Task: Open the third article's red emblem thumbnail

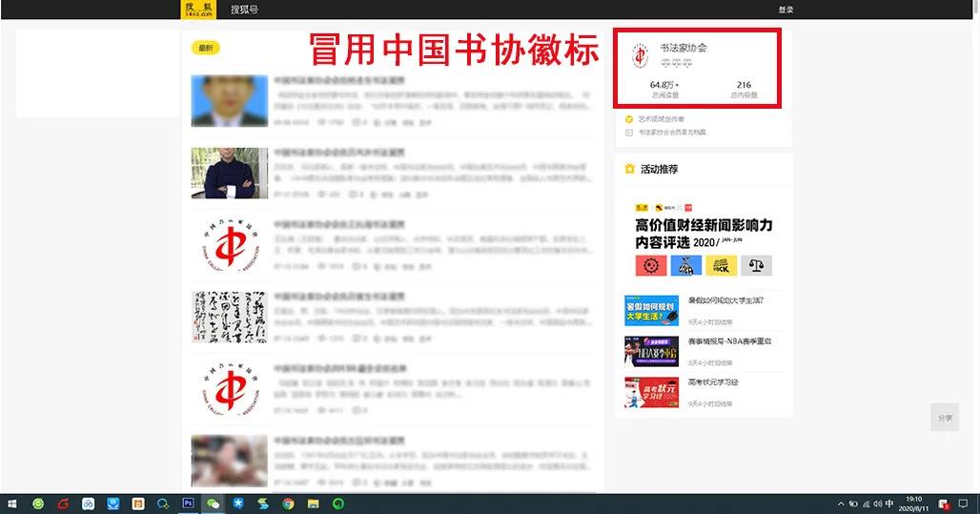Action: [x=230, y=245]
